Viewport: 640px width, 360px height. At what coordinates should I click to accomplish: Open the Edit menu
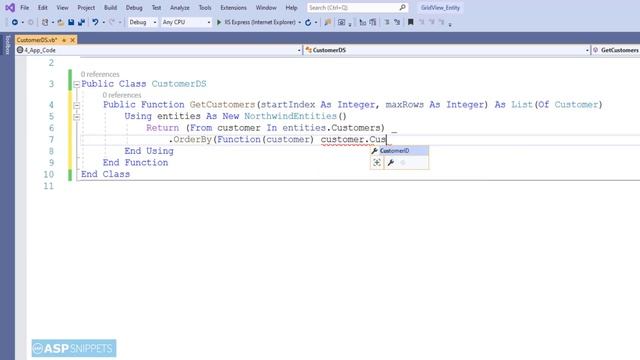(42, 8)
